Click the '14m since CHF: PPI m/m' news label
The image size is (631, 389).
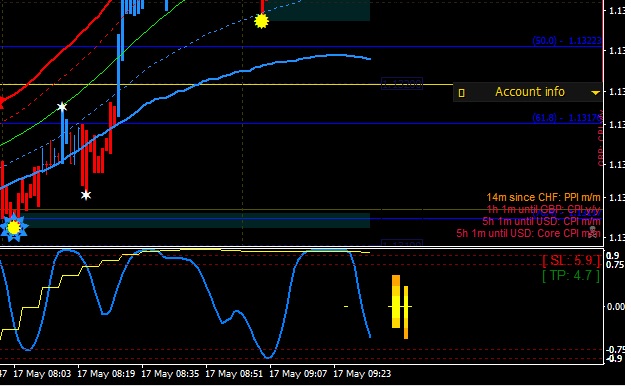[543, 197]
